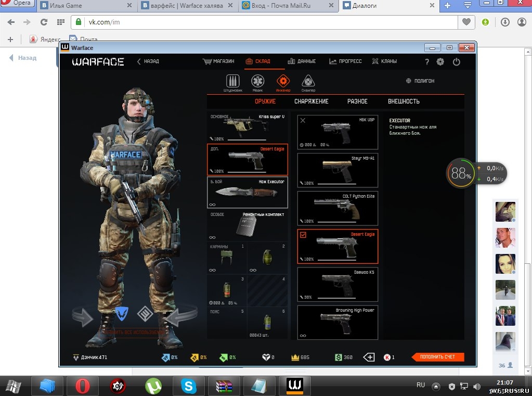Click ПОПОЛНИТЬ СЧЕТ button
The width and height of the screenshot is (532, 396).
437,357
